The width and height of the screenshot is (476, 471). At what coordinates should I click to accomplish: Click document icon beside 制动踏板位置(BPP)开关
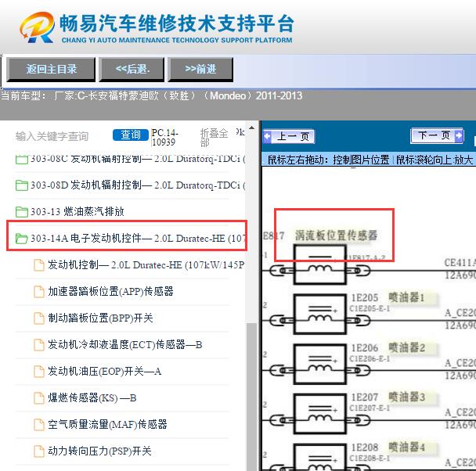[x=39, y=318]
